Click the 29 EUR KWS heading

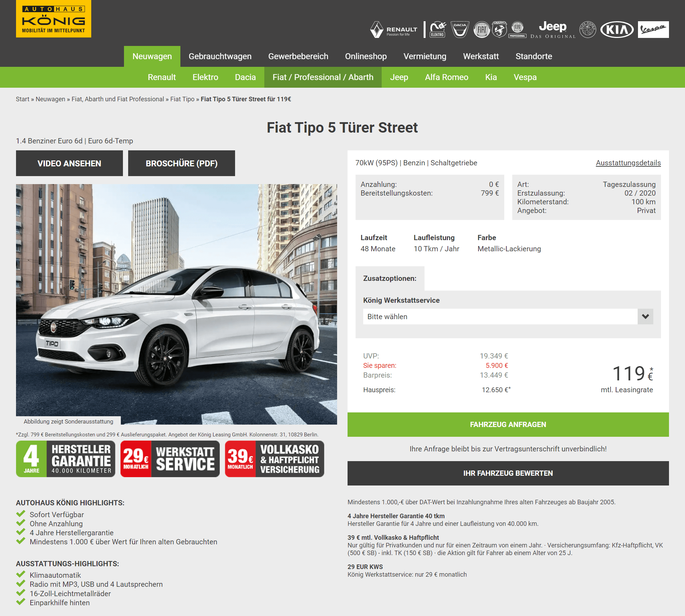365,567
